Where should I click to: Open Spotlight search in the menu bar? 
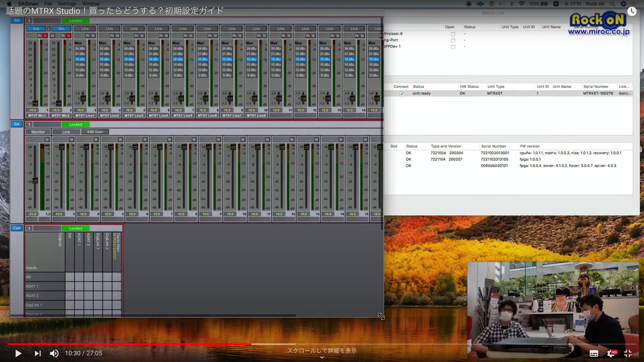click(x=612, y=4)
